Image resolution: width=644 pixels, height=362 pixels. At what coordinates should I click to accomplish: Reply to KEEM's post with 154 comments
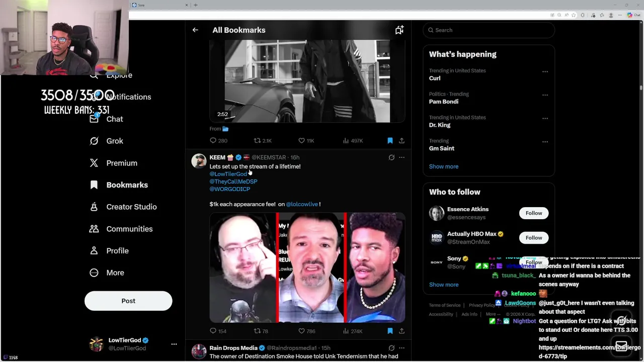tap(218, 331)
